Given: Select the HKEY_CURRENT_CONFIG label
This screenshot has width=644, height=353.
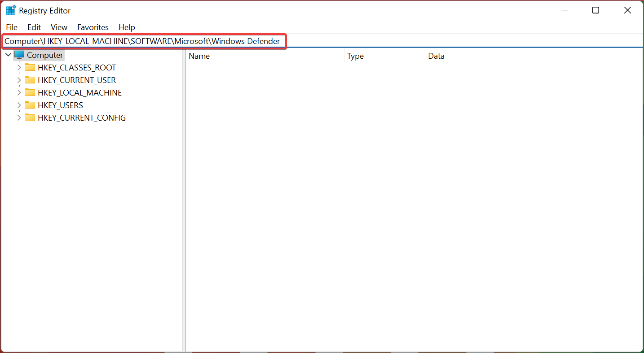Looking at the screenshot, I should pyautogui.click(x=82, y=118).
